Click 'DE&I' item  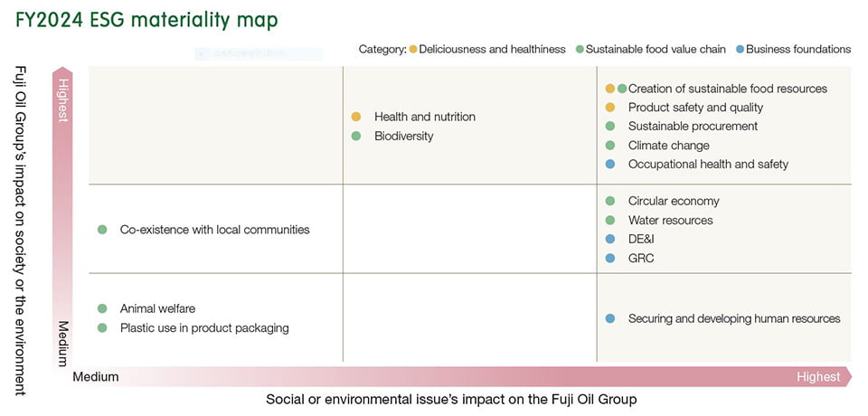coord(641,240)
